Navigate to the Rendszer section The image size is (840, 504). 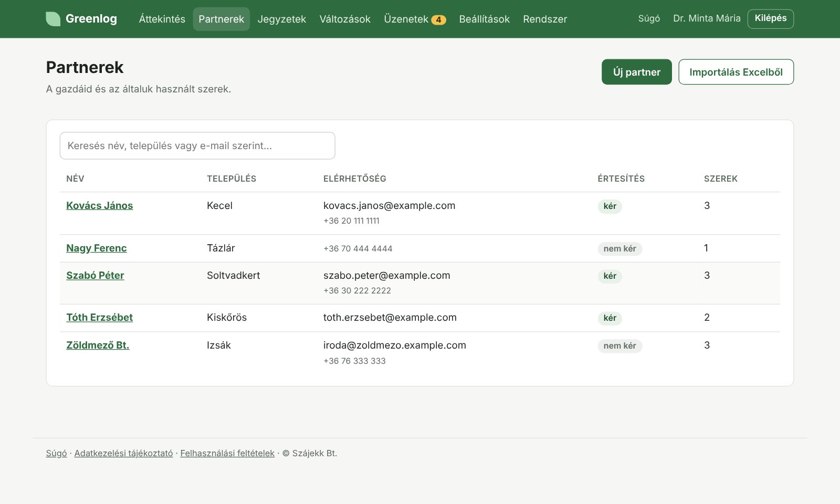pyautogui.click(x=545, y=19)
